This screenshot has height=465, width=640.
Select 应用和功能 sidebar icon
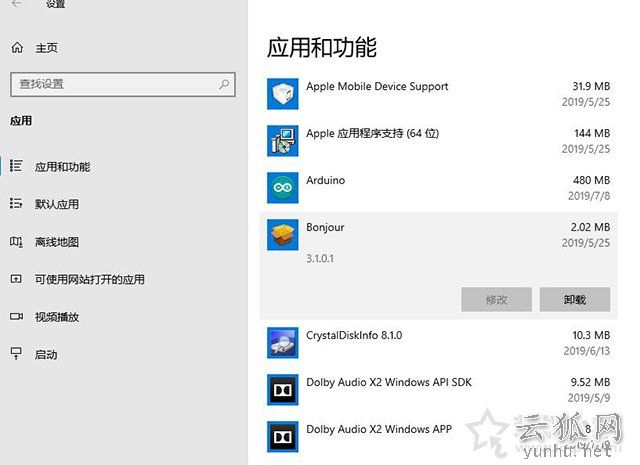click(x=16, y=166)
